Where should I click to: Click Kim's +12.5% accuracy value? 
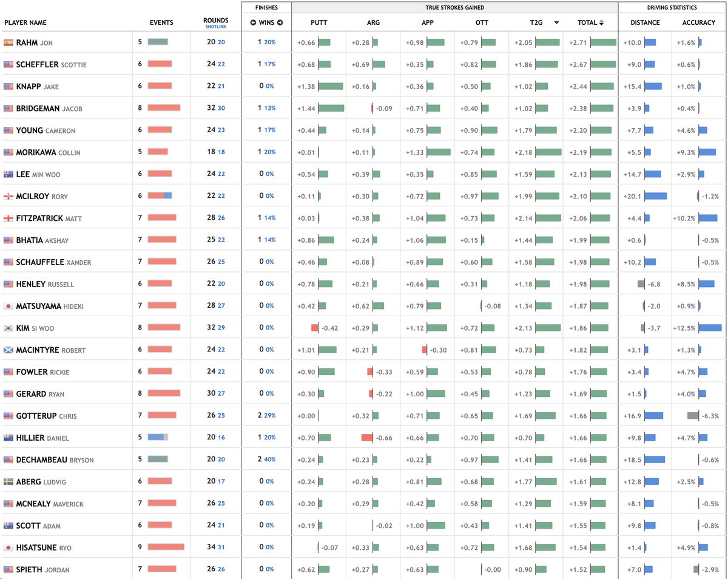click(x=685, y=328)
